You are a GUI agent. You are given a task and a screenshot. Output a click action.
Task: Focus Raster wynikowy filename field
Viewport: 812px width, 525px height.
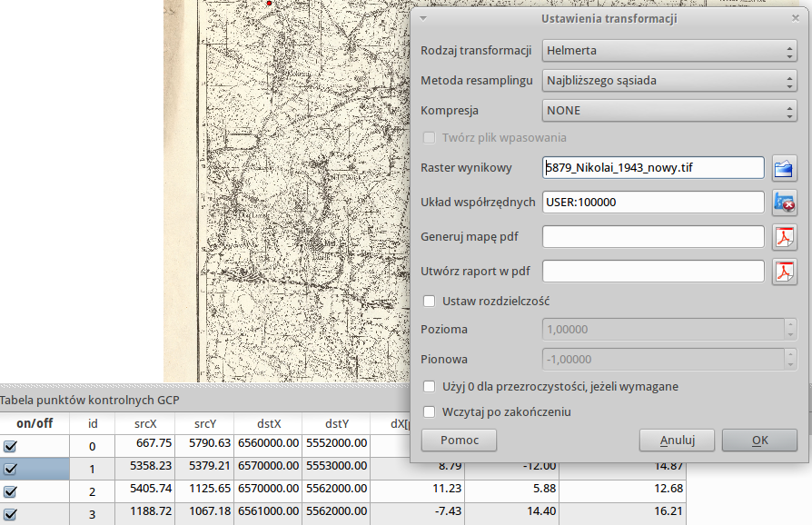pos(653,168)
